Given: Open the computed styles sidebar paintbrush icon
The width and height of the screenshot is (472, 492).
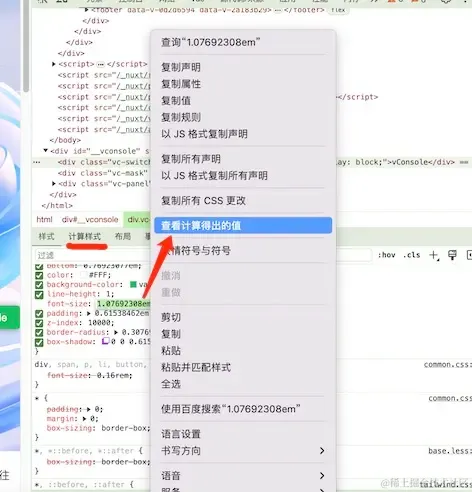Looking at the screenshot, I should click(452, 255).
